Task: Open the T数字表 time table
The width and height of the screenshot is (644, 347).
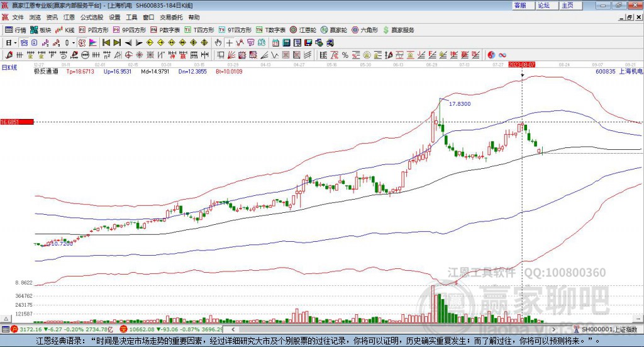Action: click(x=270, y=30)
